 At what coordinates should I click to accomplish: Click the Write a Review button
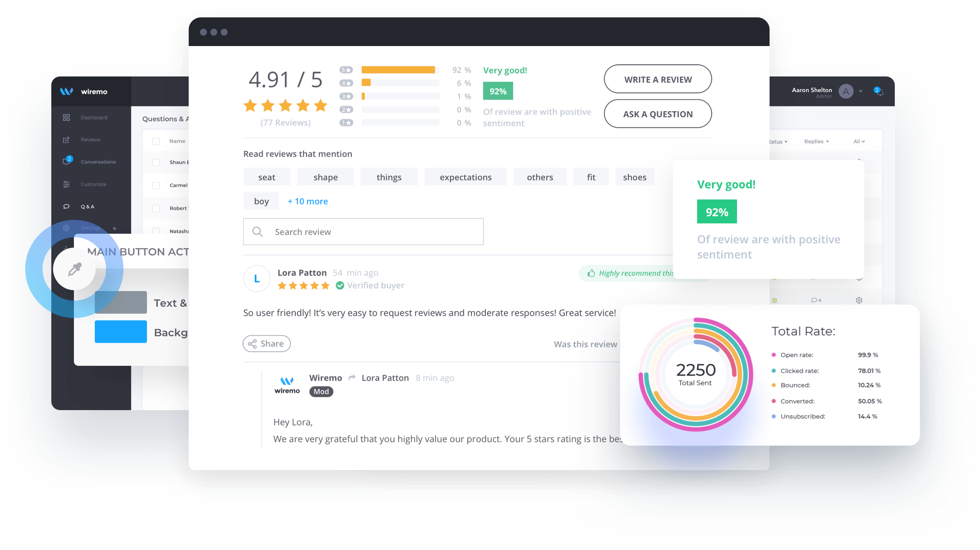click(x=657, y=79)
